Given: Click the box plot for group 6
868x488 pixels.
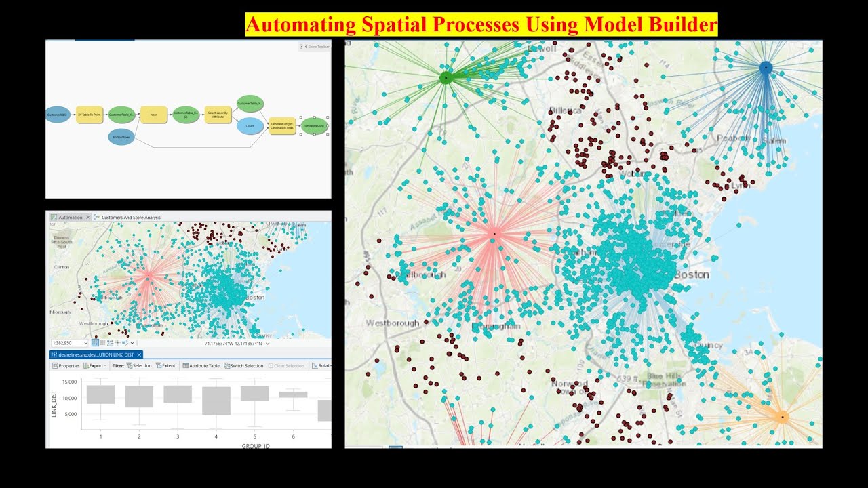Looking at the screenshot, I should 294,394.
